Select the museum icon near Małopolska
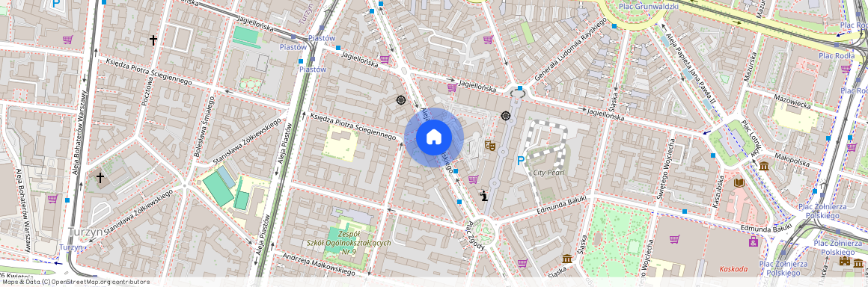Screen dimensions: 868x287 coord(764,166)
